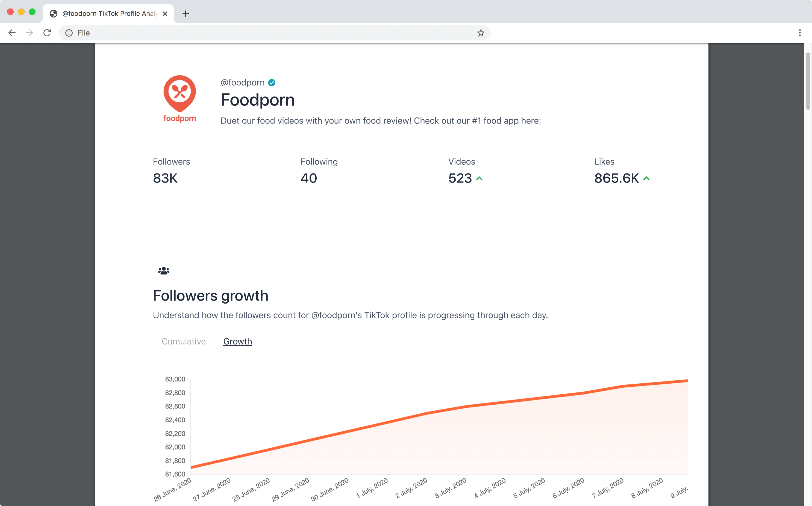
Task: Click the site info icon in address bar
Action: (x=69, y=33)
